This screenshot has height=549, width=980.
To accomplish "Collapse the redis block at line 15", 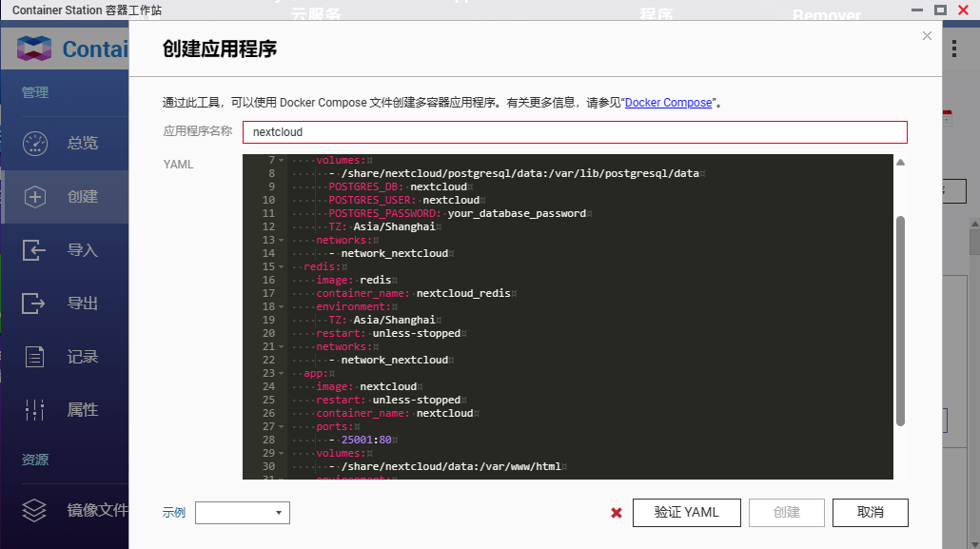I will tap(284, 267).
